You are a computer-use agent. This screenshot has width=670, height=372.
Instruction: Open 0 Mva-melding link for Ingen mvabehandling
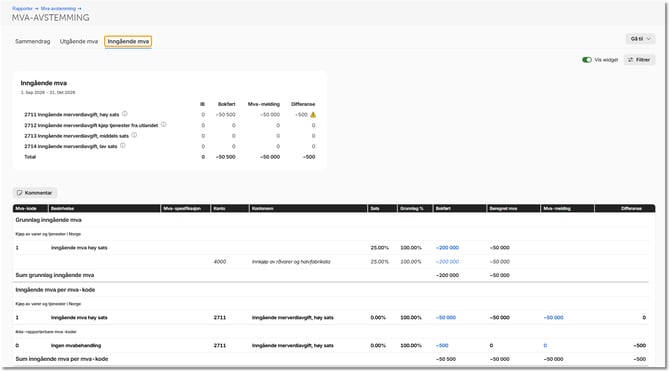click(x=545, y=346)
